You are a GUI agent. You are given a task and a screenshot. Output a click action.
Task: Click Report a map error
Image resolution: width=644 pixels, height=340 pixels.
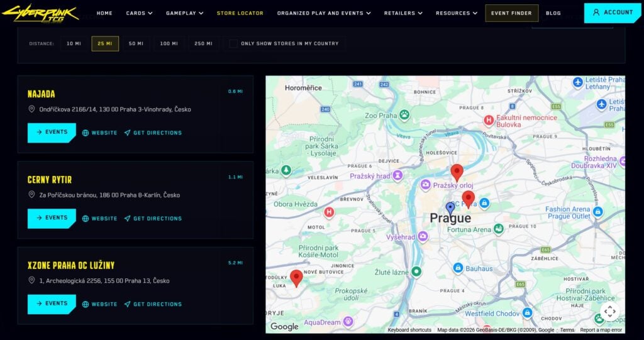click(x=601, y=330)
